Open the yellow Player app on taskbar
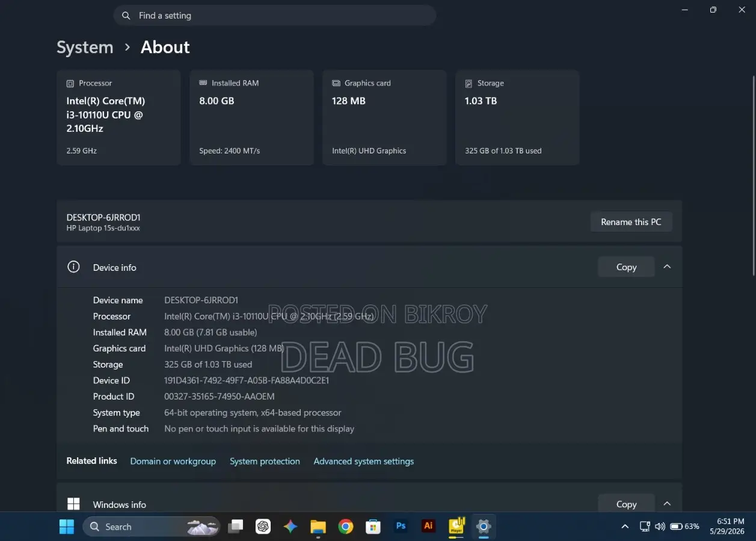This screenshot has width=756, height=541. pos(456,527)
